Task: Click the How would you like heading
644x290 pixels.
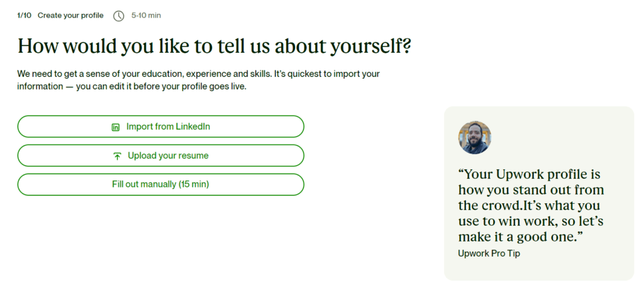Action: pyautogui.click(x=214, y=46)
